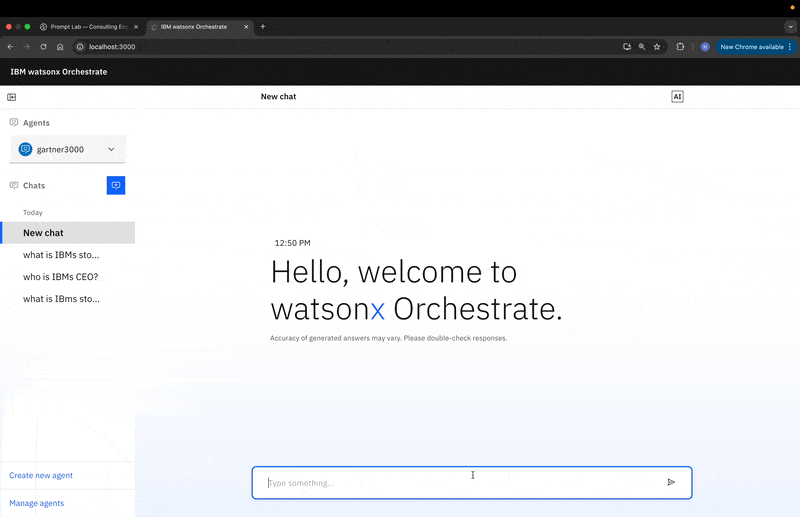Image resolution: width=800 pixels, height=517 pixels.
Task: Click the 'New chat' header title
Action: tap(278, 96)
